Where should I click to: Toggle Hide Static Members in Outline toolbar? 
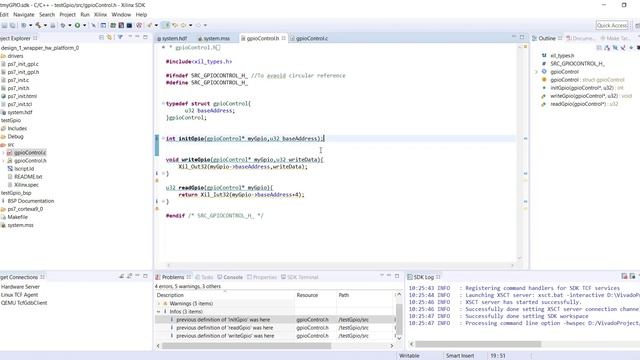[623, 48]
